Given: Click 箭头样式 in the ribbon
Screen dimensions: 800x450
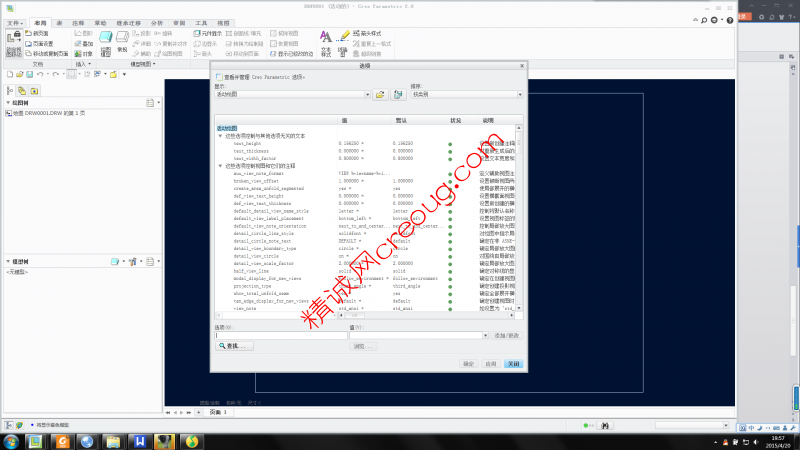Looking at the screenshot, I should coord(367,33).
